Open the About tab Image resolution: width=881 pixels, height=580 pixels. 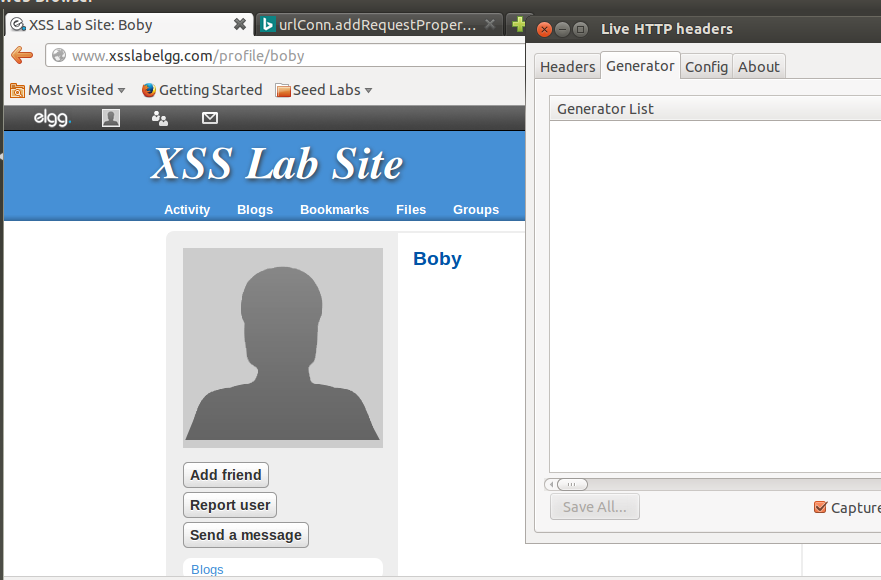759,66
